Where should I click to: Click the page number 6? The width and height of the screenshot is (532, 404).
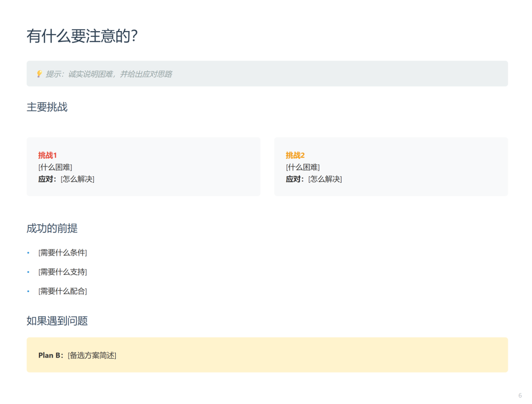coord(520,395)
